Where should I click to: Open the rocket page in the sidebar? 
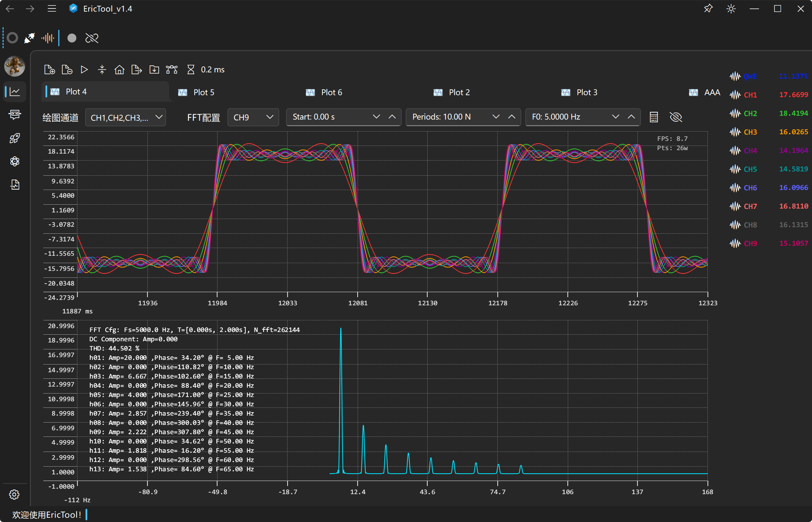(x=15, y=138)
